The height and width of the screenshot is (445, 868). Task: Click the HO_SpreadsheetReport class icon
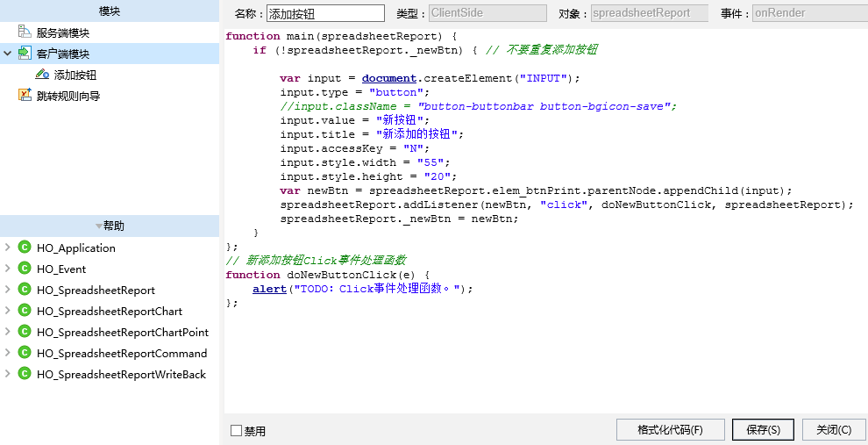25,290
